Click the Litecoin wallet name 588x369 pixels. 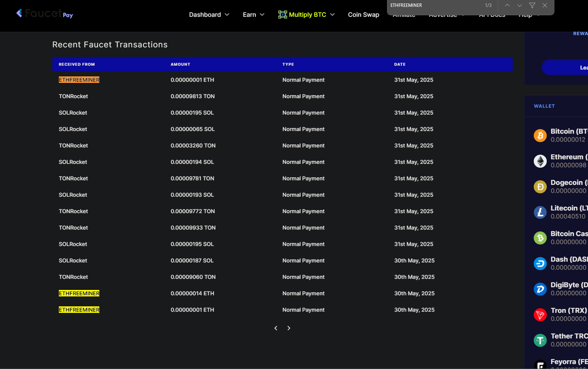569,208
